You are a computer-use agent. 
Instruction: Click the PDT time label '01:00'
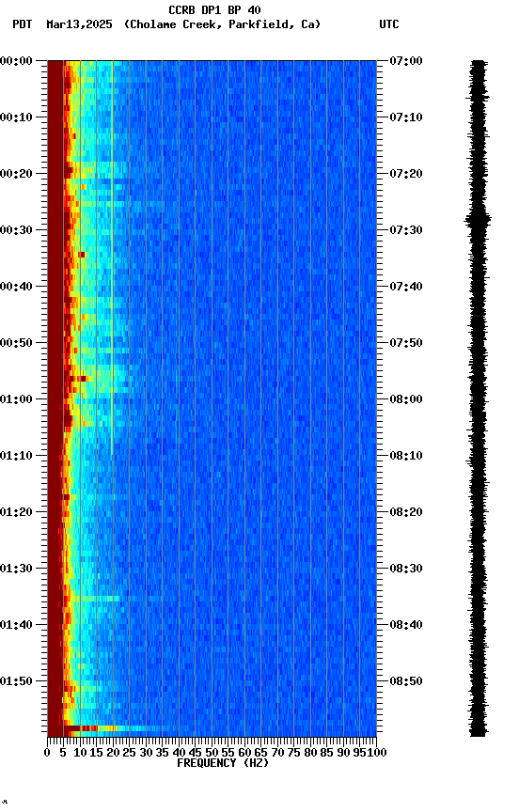pyautogui.click(x=16, y=399)
